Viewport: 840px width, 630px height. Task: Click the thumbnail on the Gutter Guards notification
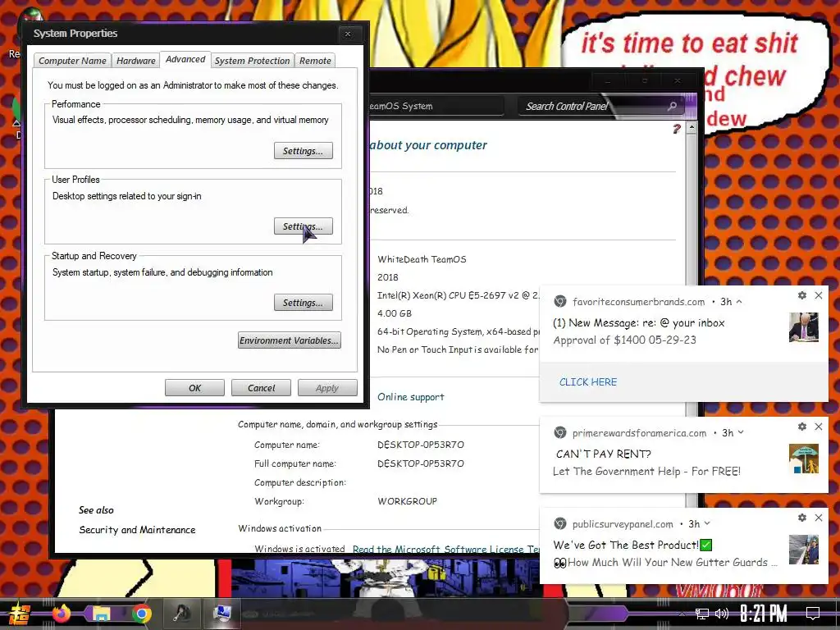point(804,550)
